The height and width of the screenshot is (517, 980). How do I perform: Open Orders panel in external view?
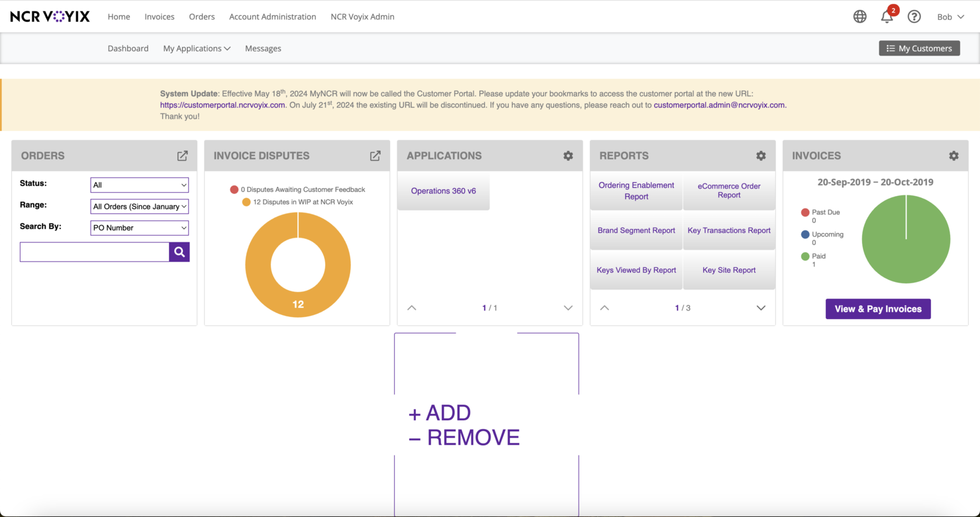point(182,156)
